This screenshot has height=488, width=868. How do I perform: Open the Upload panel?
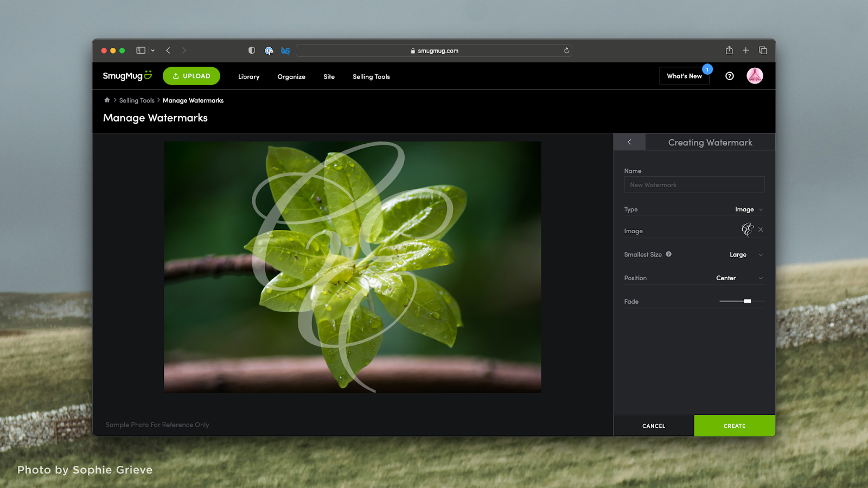(191, 75)
